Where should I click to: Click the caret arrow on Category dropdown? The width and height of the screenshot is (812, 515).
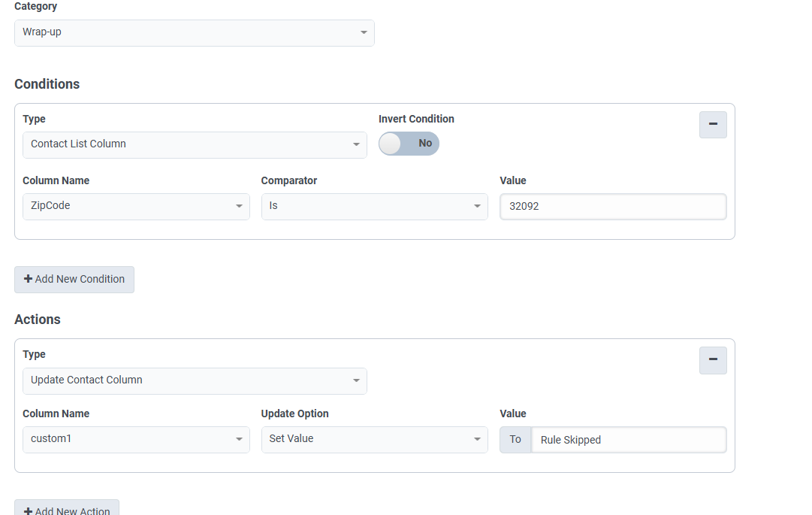click(x=364, y=33)
